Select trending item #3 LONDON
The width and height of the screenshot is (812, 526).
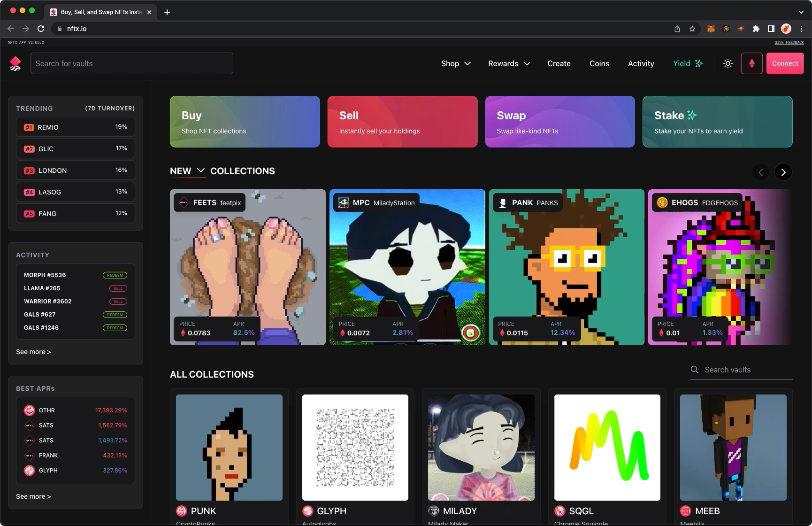click(x=76, y=170)
